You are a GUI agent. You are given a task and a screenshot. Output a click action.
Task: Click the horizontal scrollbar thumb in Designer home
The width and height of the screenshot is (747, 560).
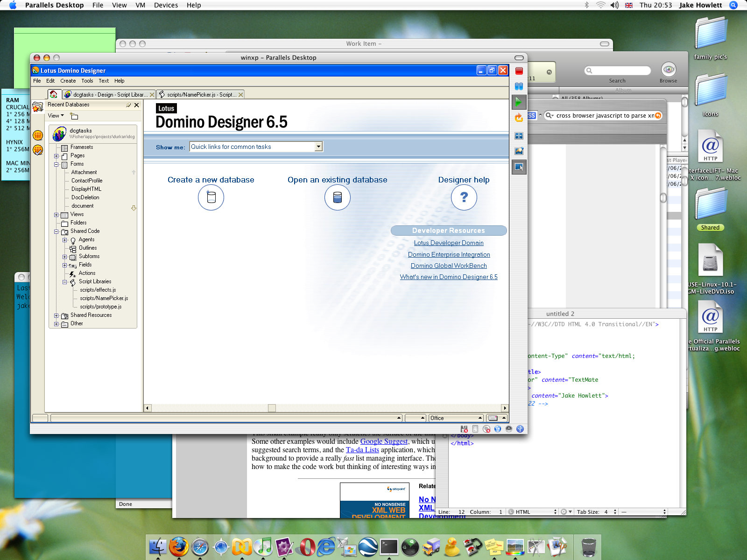pyautogui.click(x=272, y=408)
